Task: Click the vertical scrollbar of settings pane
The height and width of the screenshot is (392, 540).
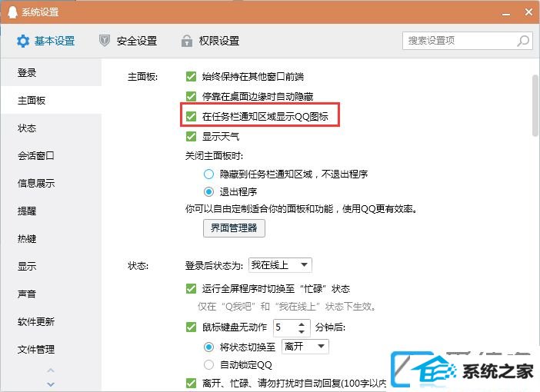Action: click(535, 106)
